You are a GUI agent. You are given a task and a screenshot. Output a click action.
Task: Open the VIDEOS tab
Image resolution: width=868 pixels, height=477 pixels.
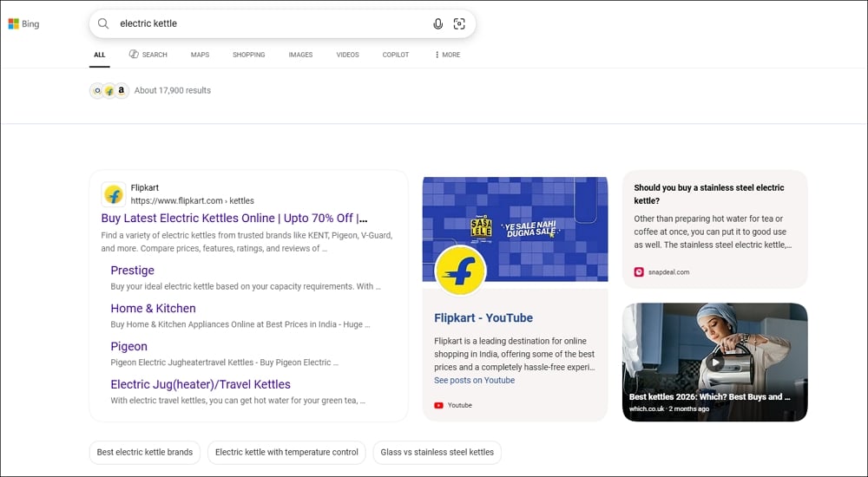coord(348,55)
